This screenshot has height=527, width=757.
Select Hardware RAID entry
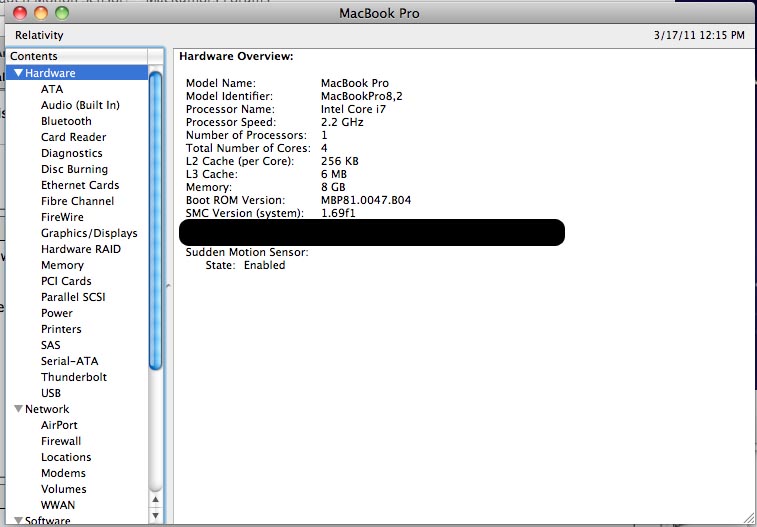click(81, 249)
